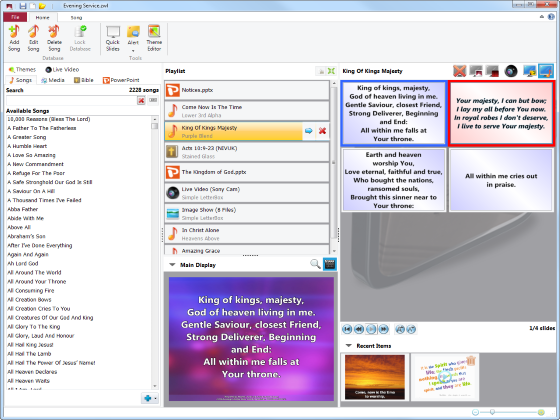The height and width of the screenshot is (420, 560).
Task: Click the Delete Song ribbon icon
Action: click(54, 38)
